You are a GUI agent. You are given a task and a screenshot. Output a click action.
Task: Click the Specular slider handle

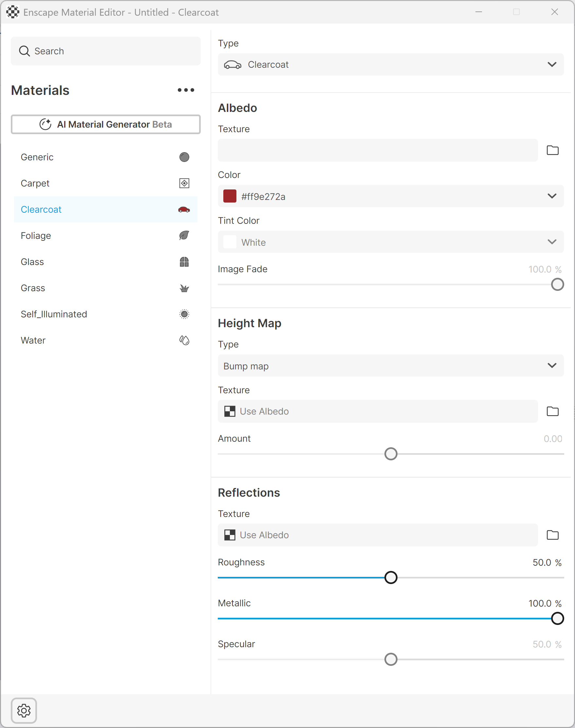pyautogui.click(x=391, y=660)
